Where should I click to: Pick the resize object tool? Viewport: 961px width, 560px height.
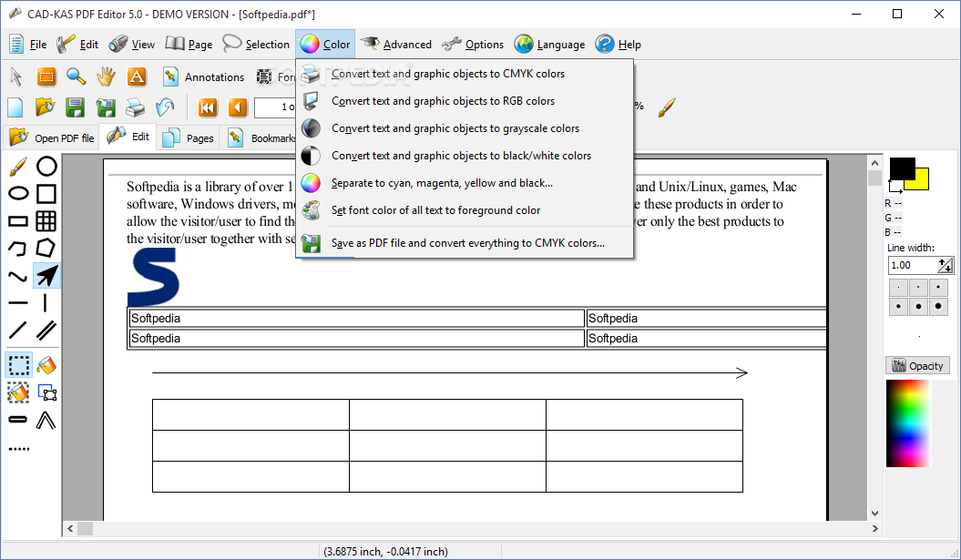tap(47, 392)
